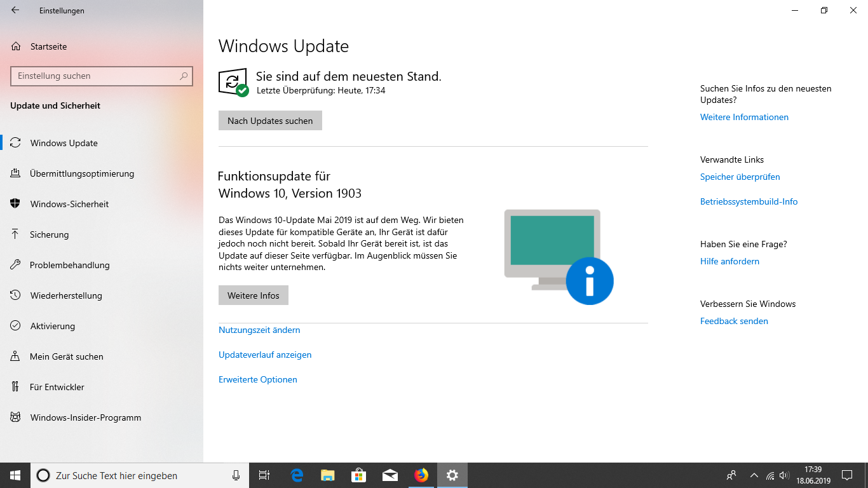
Task: Click the Windows-Insider-Programm cat icon
Action: (16, 417)
